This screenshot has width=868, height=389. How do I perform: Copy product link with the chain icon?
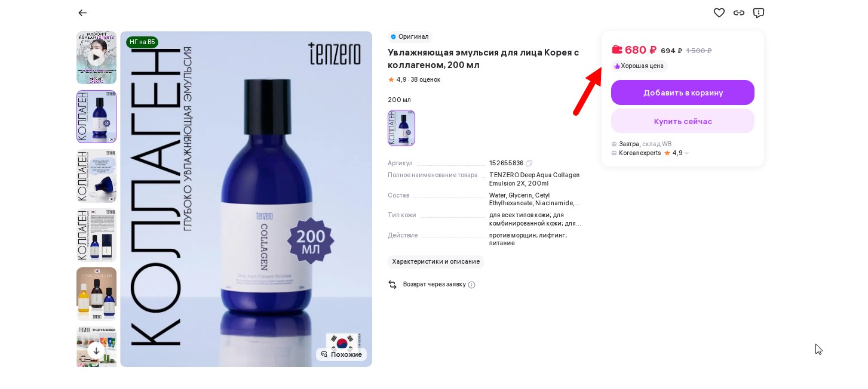(x=739, y=13)
